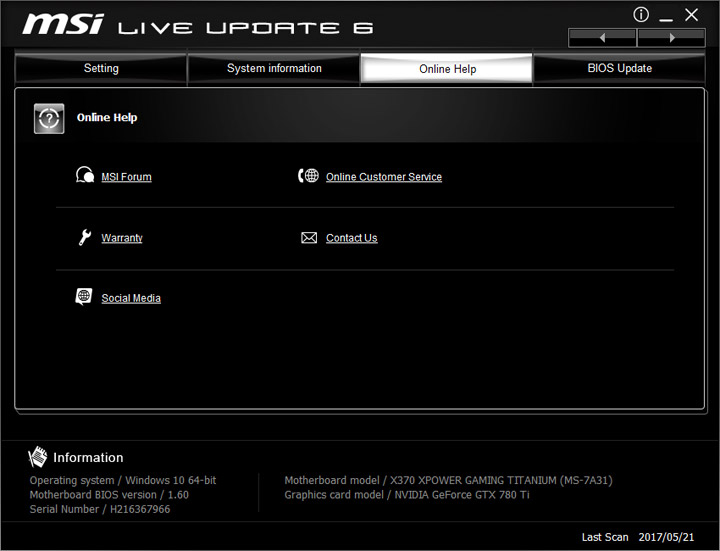Switch to the Setting tab
Screen dimensions: 720x551
pyautogui.click(x=101, y=68)
